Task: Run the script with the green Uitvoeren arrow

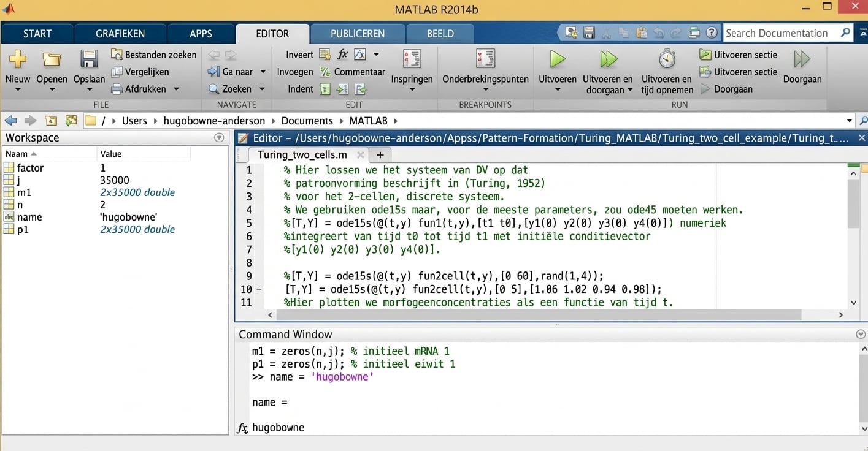Action: 558,59
